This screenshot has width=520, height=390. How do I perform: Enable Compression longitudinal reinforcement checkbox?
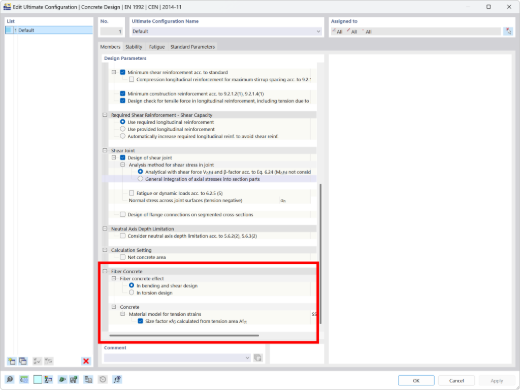click(x=131, y=79)
